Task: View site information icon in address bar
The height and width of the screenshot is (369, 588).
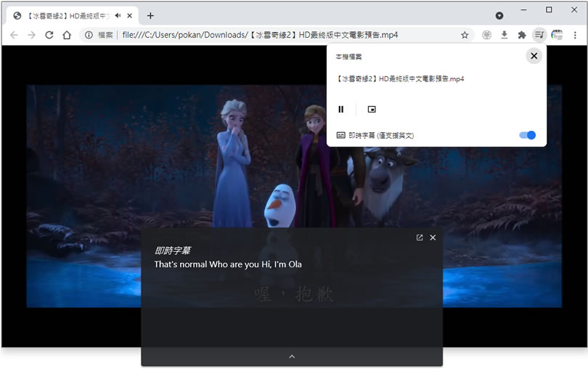Action: coord(89,35)
